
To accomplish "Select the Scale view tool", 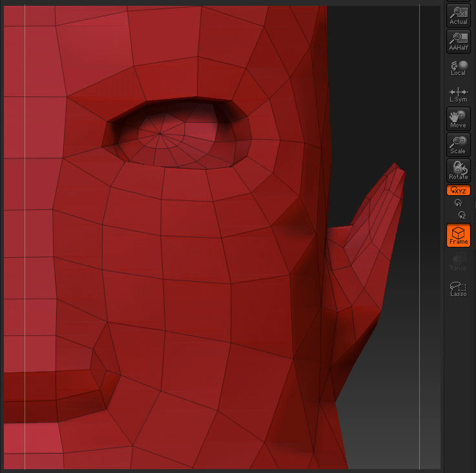I will [x=459, y=145].
